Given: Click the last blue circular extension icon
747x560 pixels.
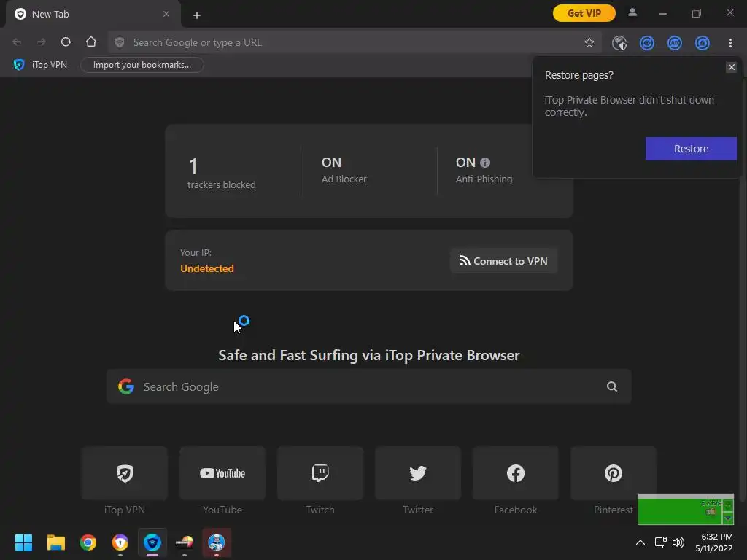Looking at the screenshot, I should click(703, 43).
